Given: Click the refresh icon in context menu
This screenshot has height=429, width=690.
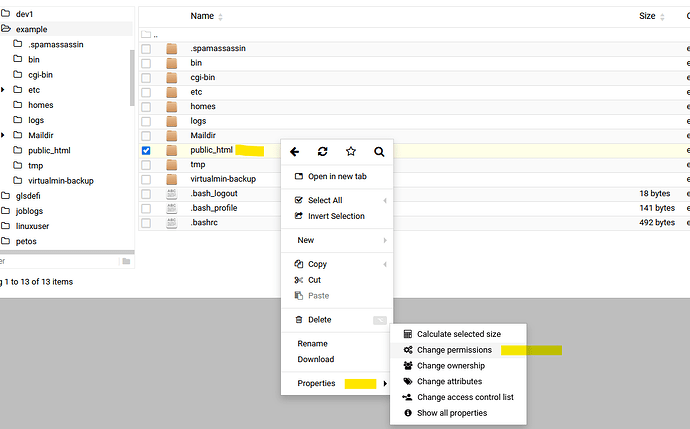Looking at the screenshot, I should (322, 152).
